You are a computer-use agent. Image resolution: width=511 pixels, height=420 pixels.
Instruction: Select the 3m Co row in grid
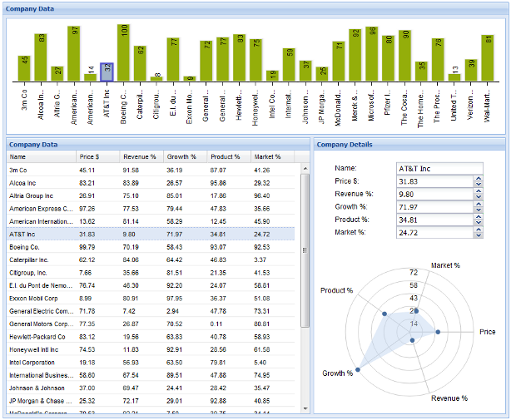[x=151, y=170]
